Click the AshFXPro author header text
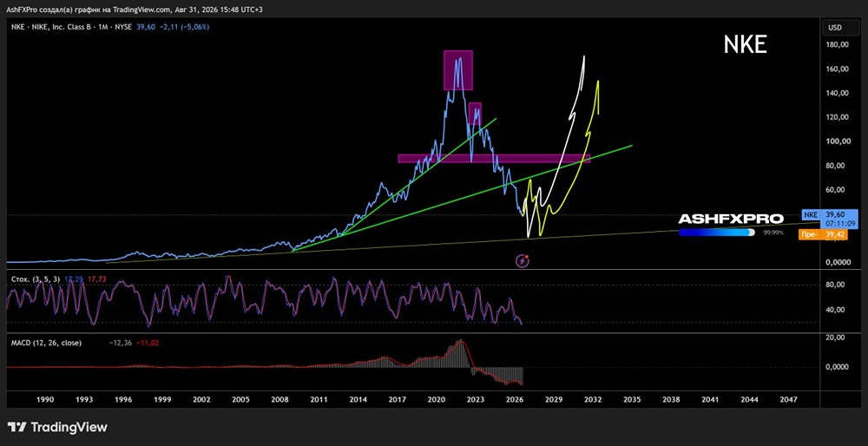Screen dimensions: 868x446 (x=135, y=9)
